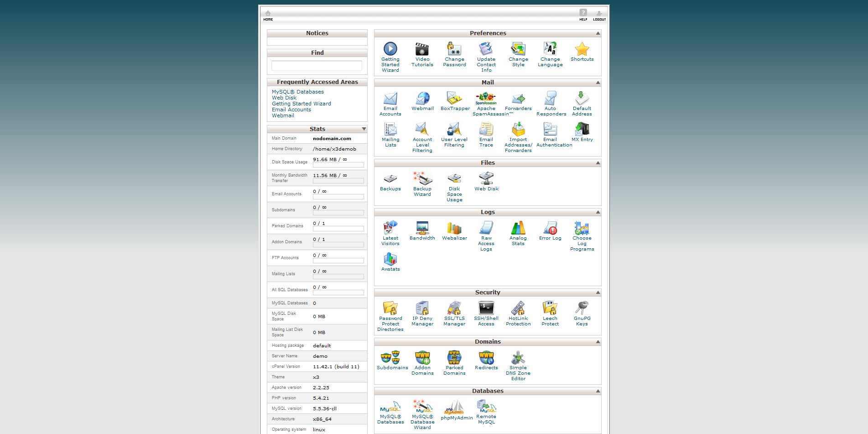Open Awstats
This screenshot has width=868, height=434.
(390, 259)
